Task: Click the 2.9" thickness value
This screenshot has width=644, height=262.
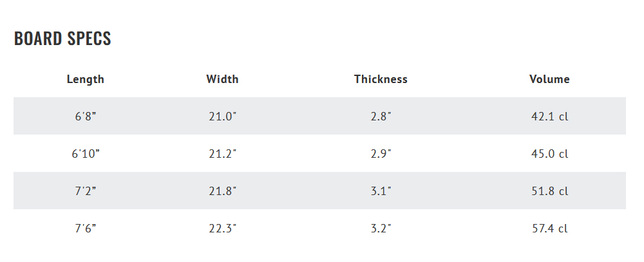Action: (x=381, y=154)
